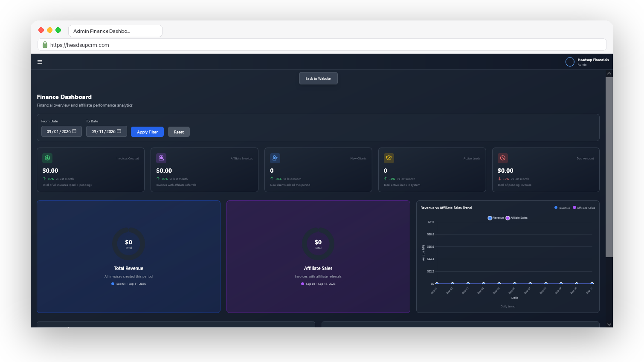Click the Finance Dashboard heading
The height and width of the screenshot is (362, 644).
point(64,97)
